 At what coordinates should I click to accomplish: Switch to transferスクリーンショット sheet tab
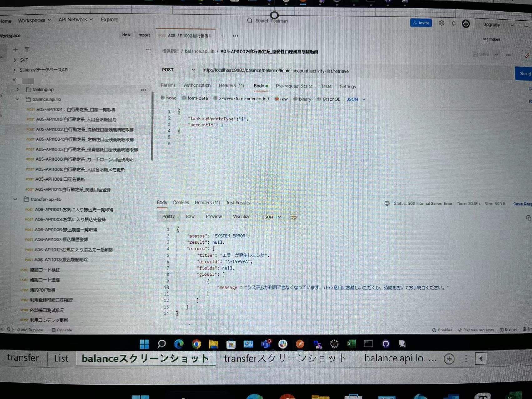coord(285,358)
